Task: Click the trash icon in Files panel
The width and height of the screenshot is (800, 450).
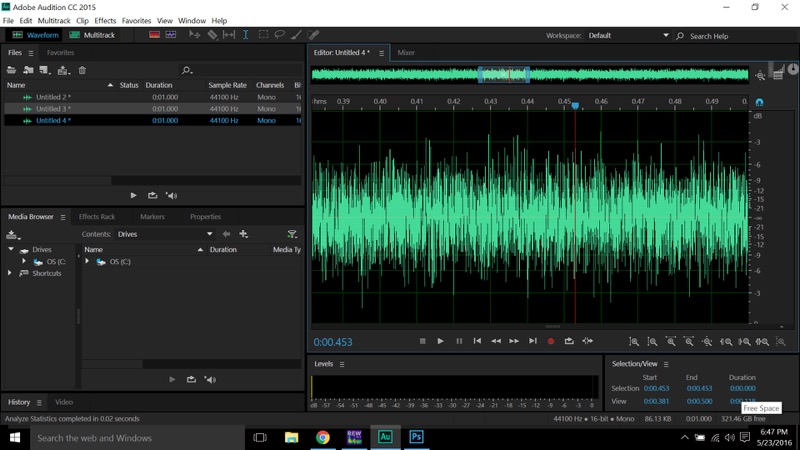Action: point(82,70)
